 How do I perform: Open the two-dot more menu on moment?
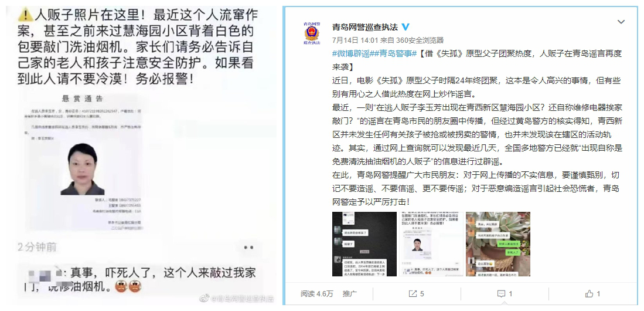tap(248, 247)
